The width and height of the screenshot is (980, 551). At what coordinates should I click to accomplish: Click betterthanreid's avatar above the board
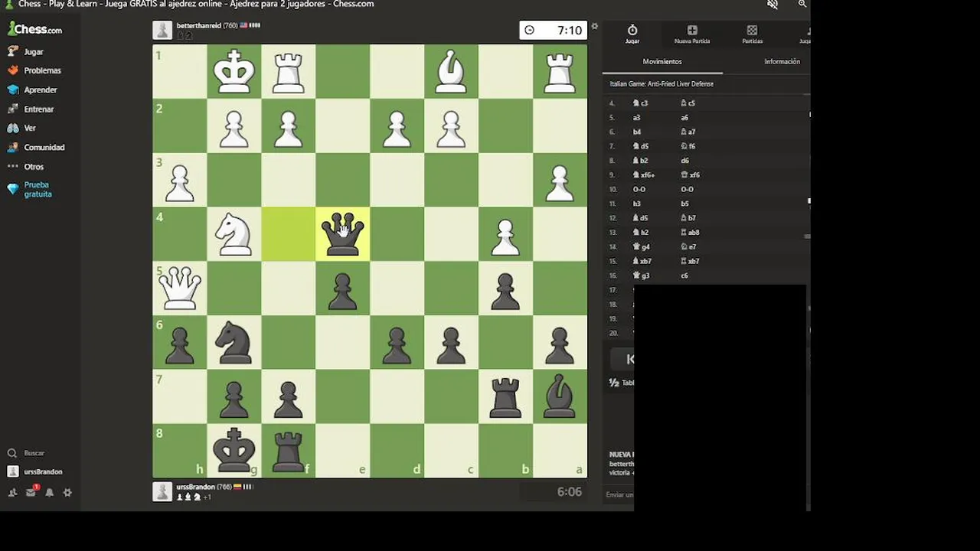pyautogui.click(x=162, y=30)
